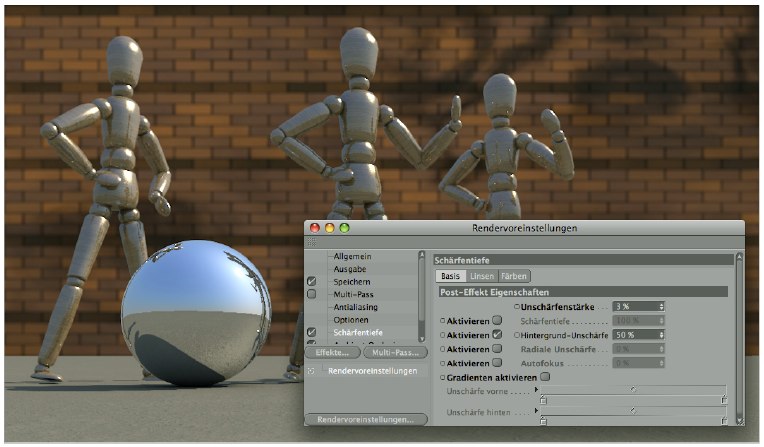Click the middle knot on Unschärfe vorne gradient
Image resolution: width=764 pixels, height=447 pixels.
632,389
